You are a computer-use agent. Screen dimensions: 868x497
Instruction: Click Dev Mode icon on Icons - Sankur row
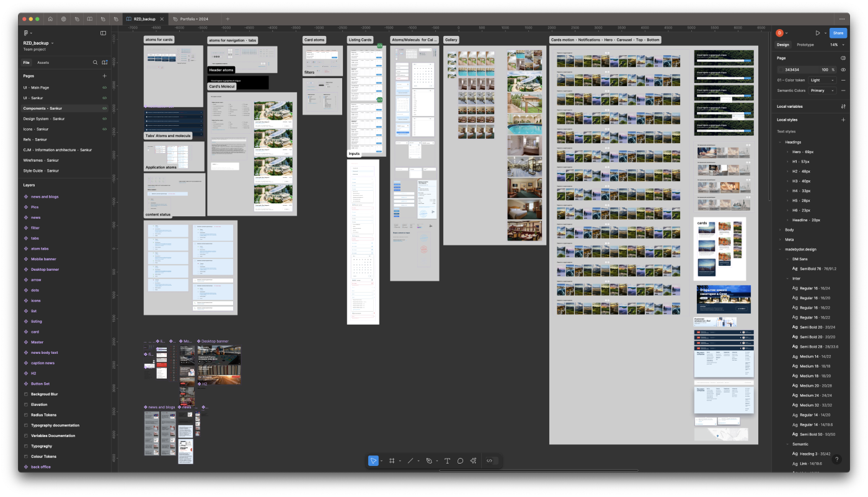(105, 129)
